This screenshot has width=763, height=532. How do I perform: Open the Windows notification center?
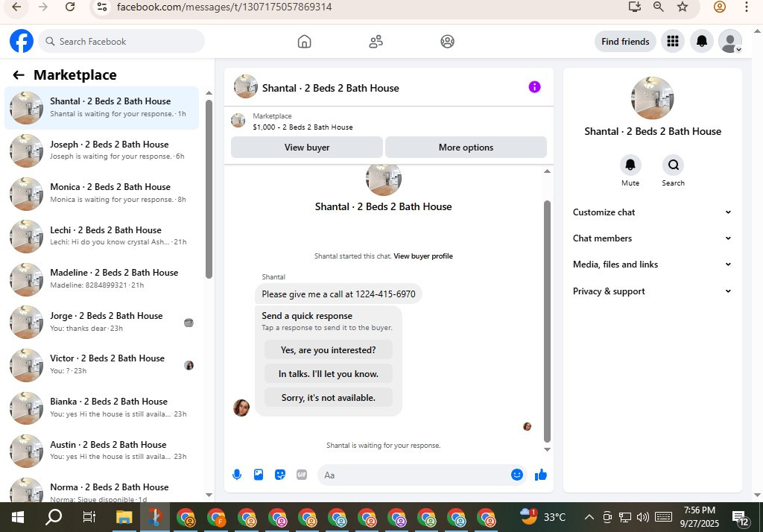[741, 519]
